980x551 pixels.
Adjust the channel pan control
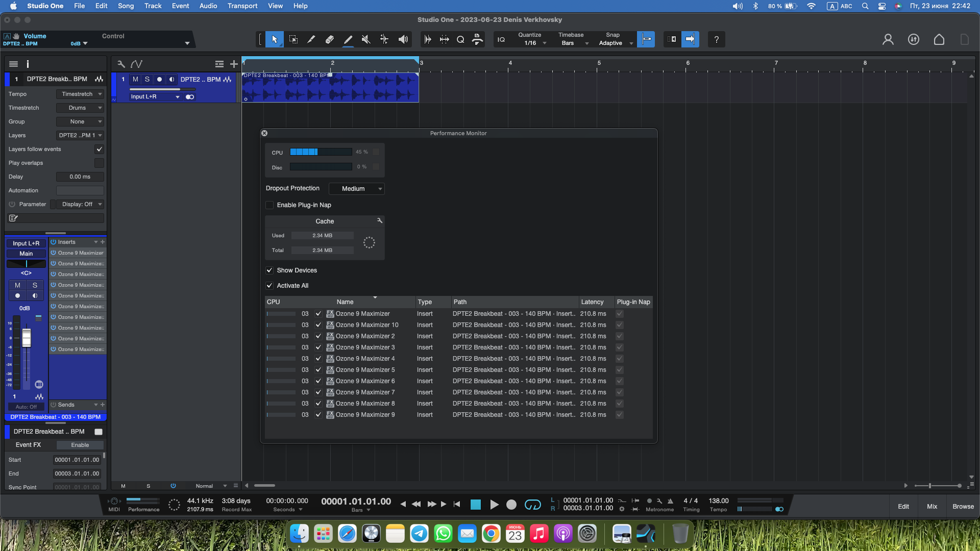26,264
